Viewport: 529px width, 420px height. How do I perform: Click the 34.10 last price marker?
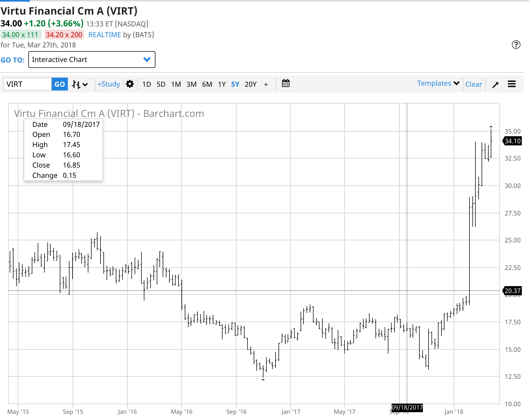(x=512, y=141)
